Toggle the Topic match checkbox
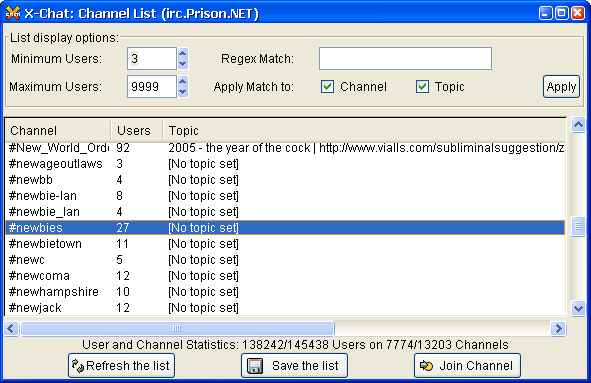 point(422,87)
